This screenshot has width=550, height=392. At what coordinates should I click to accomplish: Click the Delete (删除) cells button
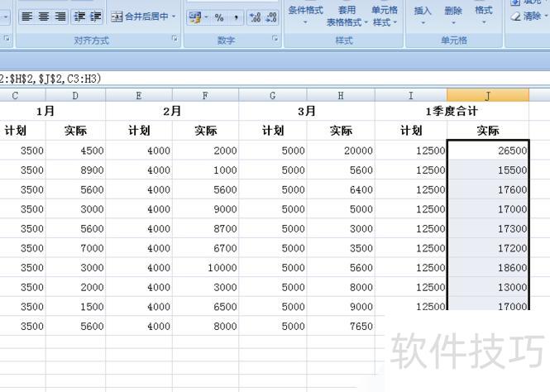pyautogui.click(x=453, y=15)
